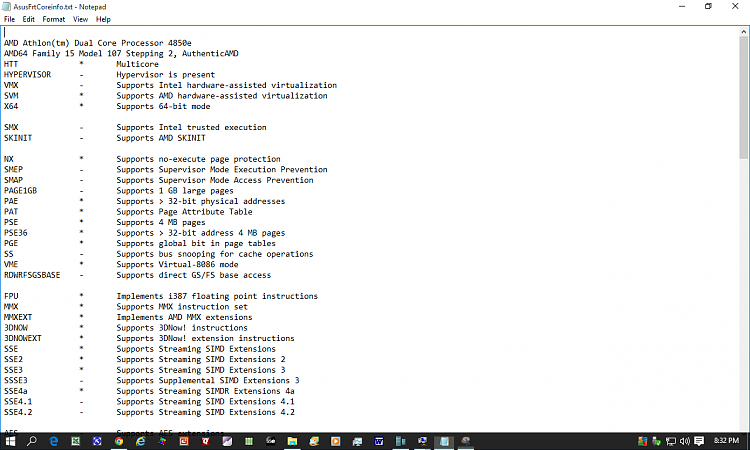Click the 'AMD Athlon(tm) Dual Core Processor 4850e' line

[98, 43]
